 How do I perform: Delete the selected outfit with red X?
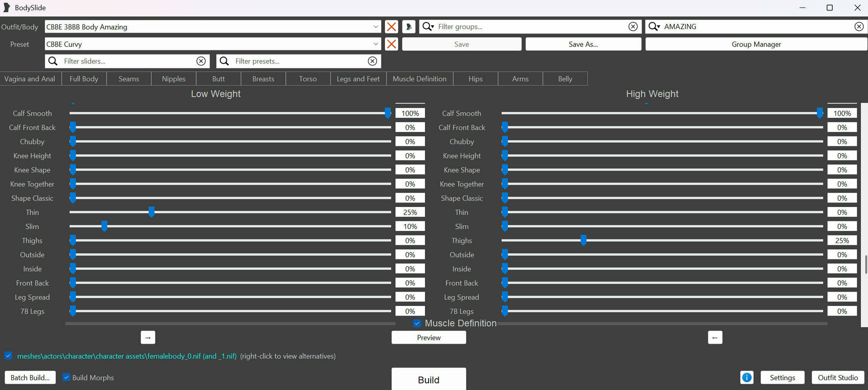392,27
